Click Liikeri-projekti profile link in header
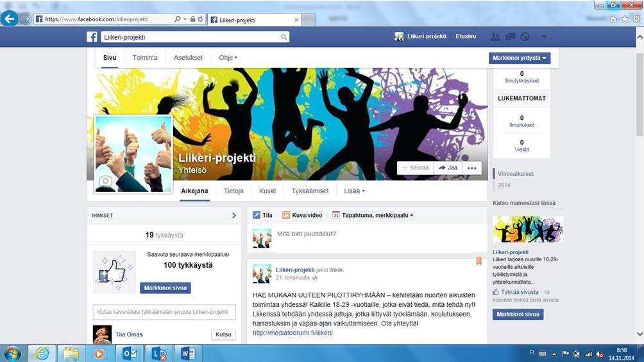 pyautogui.click(x=420, y=37)
